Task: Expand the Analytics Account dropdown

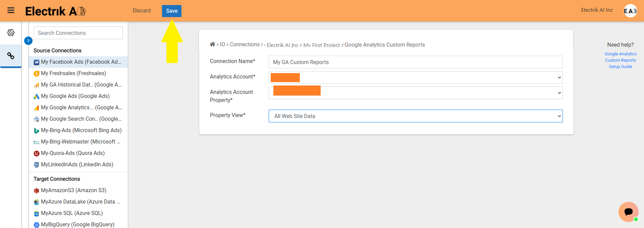Action: [415, 77]
